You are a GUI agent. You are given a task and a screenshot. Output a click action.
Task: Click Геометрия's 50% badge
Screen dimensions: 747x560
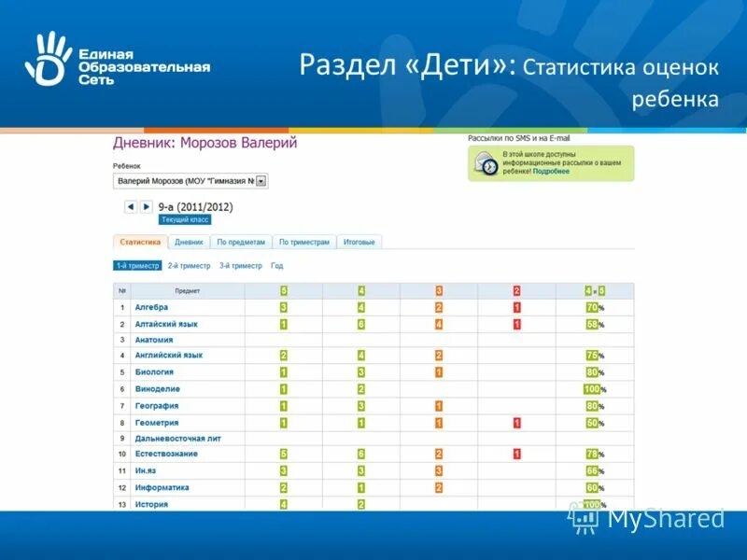coord(592,423)
